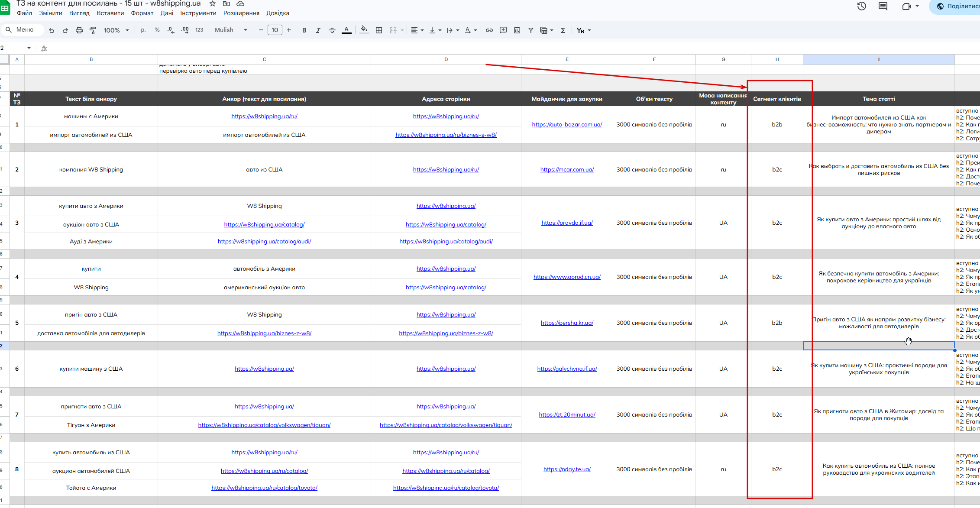This screenshot has height=508, width=980.
Task: Open the fill color picker
Action: 364,30
